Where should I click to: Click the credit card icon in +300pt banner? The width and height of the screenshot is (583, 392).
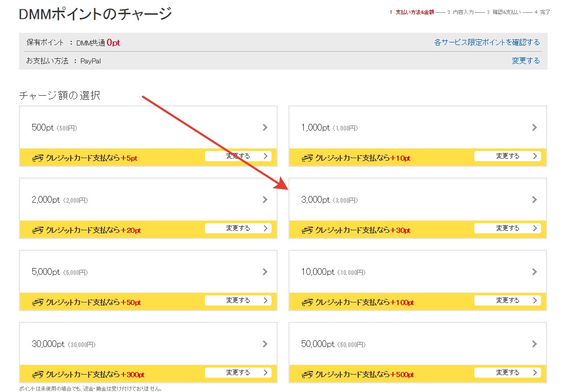37,375
